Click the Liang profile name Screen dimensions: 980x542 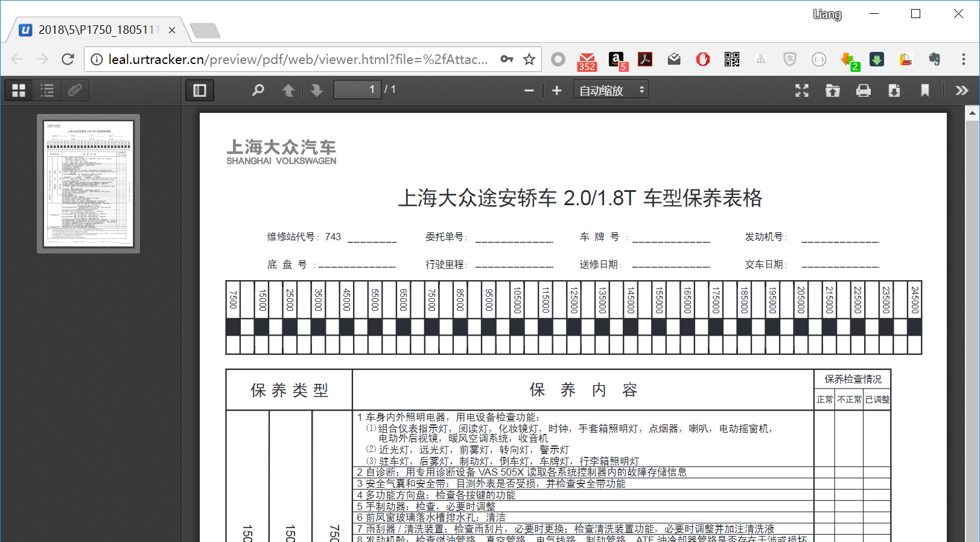click(x=827, y=14)
